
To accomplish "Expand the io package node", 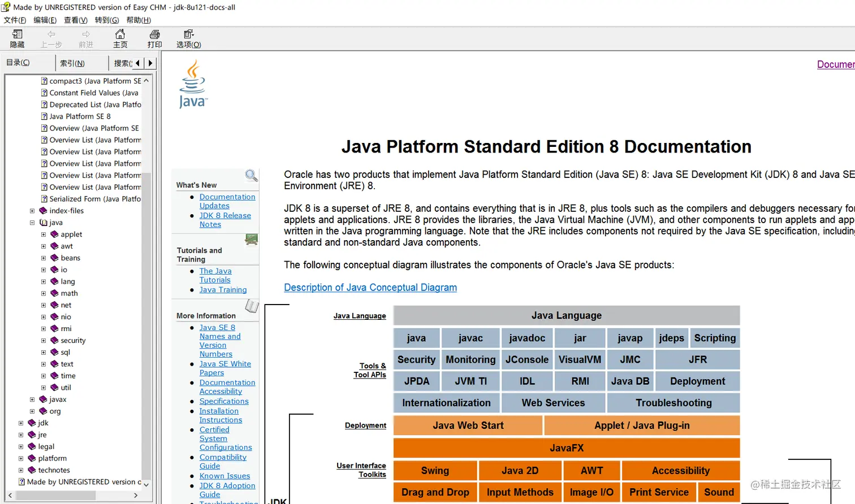I will tap(44, 270).
